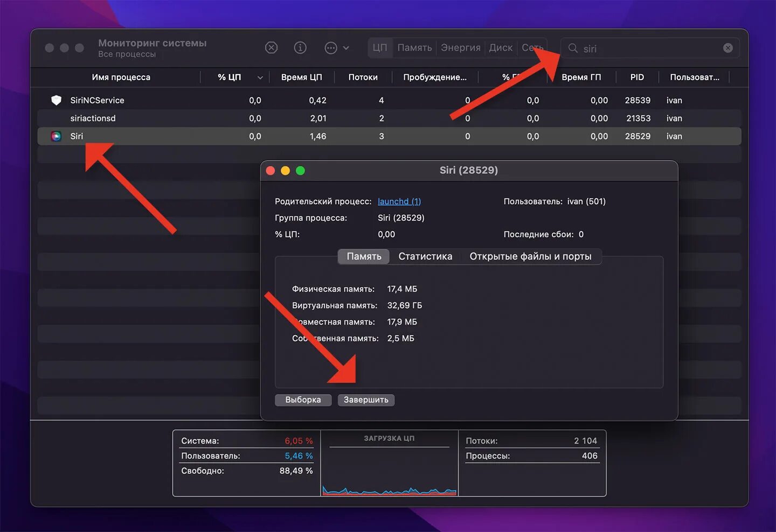The width and height of the screenshot is (776, 532).
Task: Sort by Время ЦП column
Action: pyautogui.click(x=301, y=77)
